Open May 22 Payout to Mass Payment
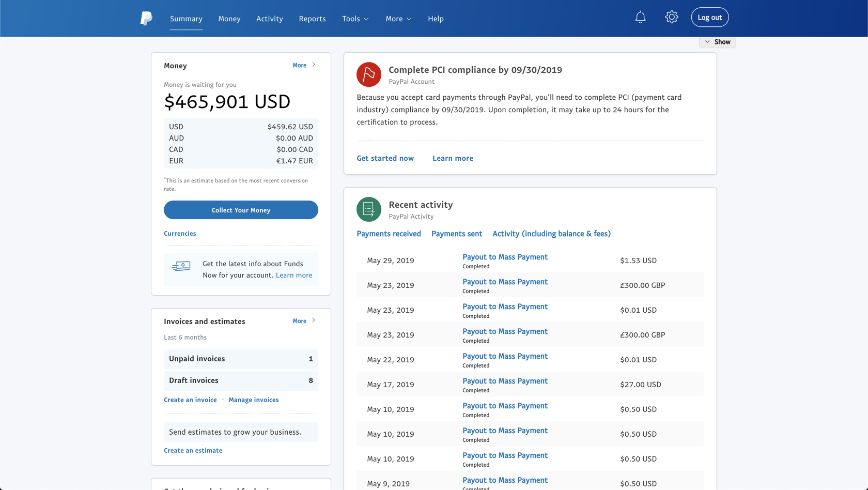 coord(505,356)
